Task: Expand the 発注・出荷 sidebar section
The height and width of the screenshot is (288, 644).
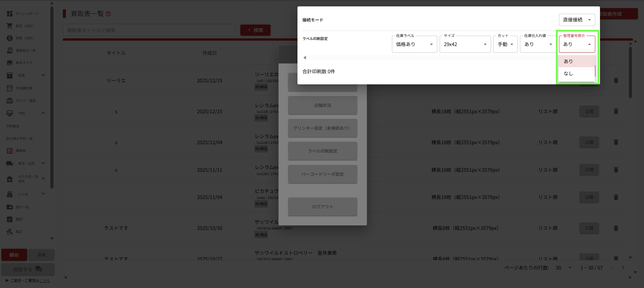Action: 43,163
